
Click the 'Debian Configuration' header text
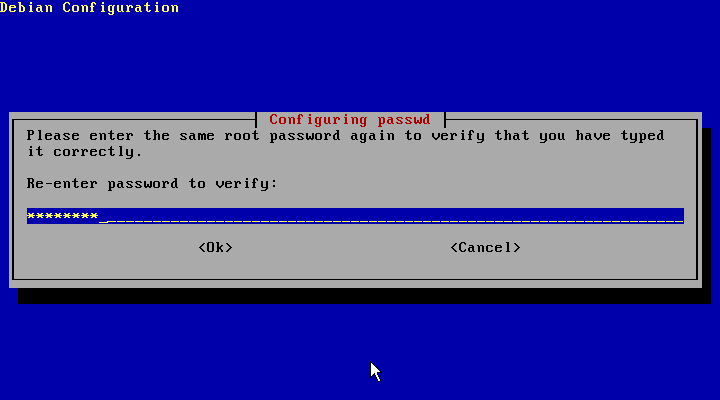(x=90, y=7)
